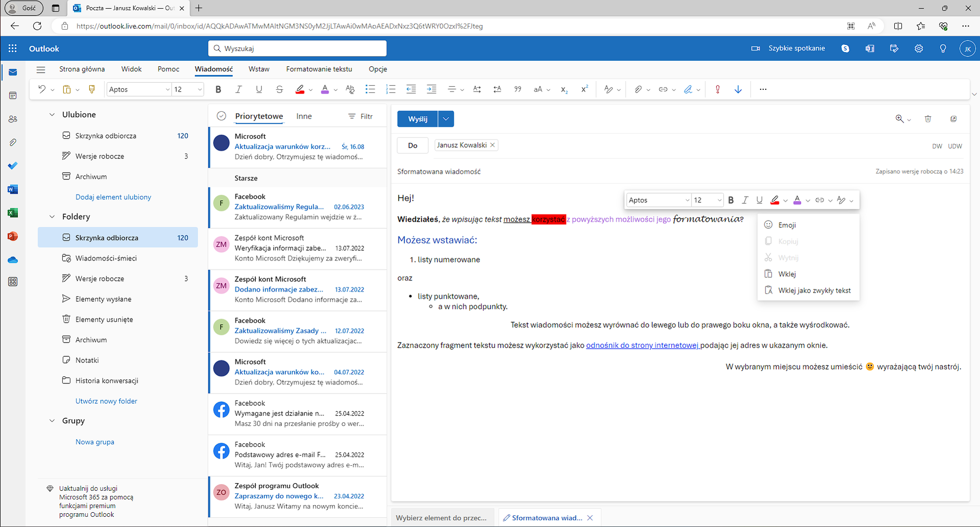Open Settings gear in header

tap(919, 49)
